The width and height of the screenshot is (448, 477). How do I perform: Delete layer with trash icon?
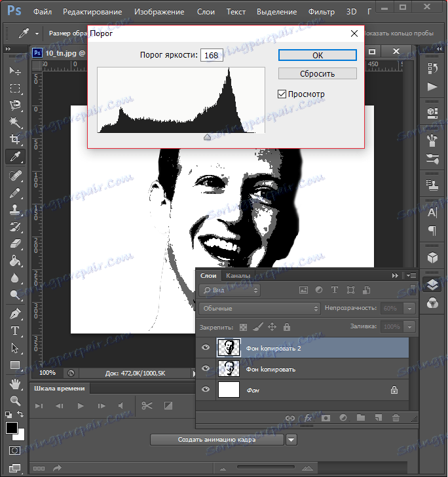396,418
